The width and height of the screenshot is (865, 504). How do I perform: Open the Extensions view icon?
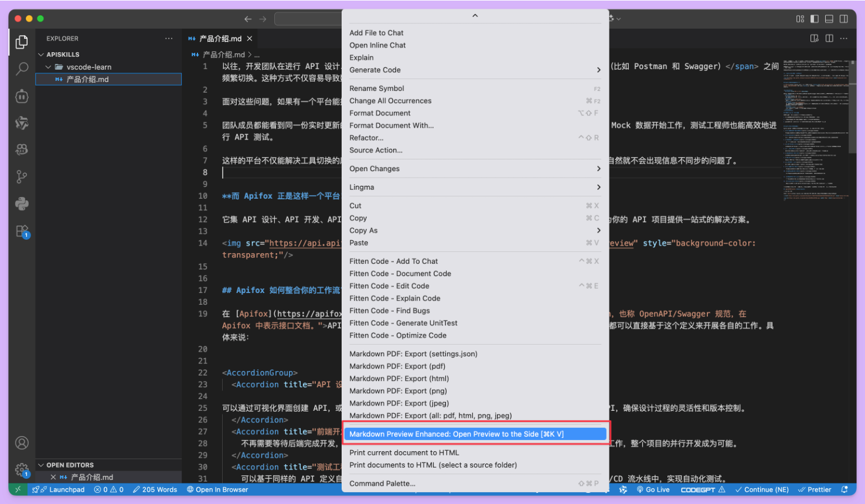22,231
